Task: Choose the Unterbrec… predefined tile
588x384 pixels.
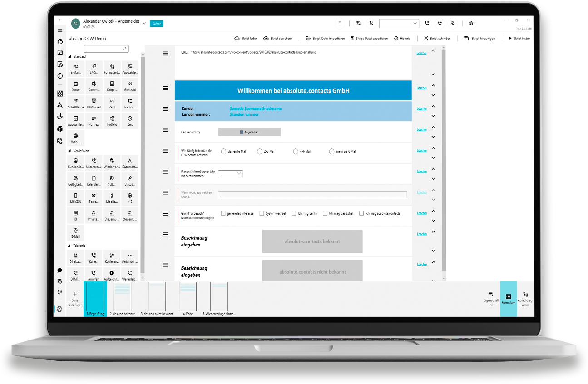Action: click(94, 163)
